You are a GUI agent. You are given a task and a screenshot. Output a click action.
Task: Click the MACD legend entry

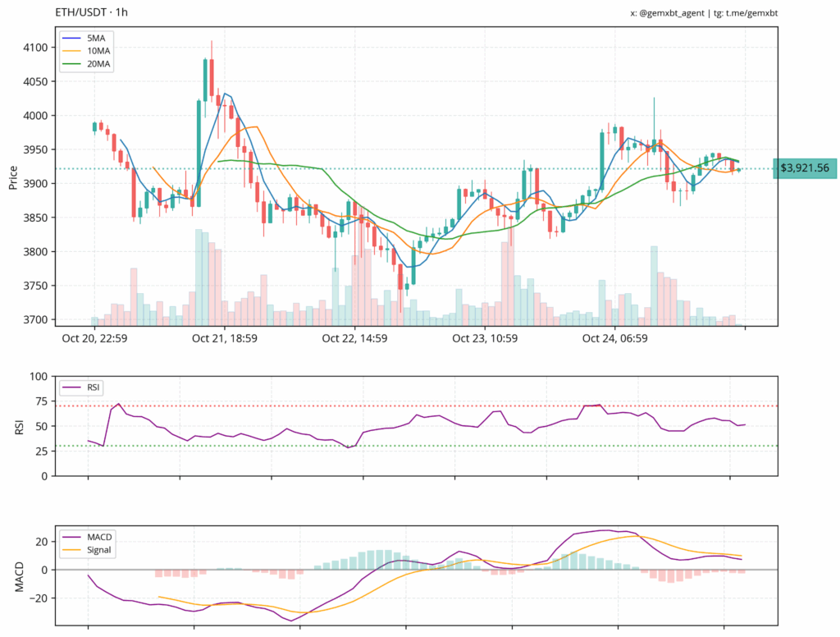click(x=96, y=537)
